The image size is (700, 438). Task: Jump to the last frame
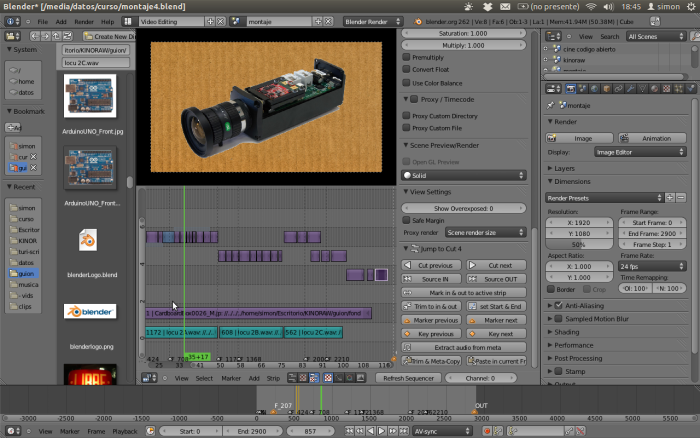(404, 431)
